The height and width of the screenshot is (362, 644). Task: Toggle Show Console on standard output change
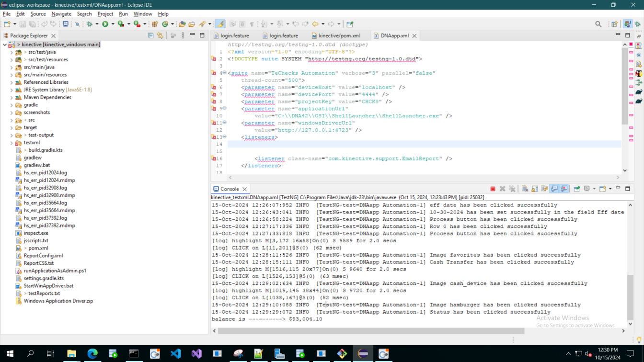(554, 189)
